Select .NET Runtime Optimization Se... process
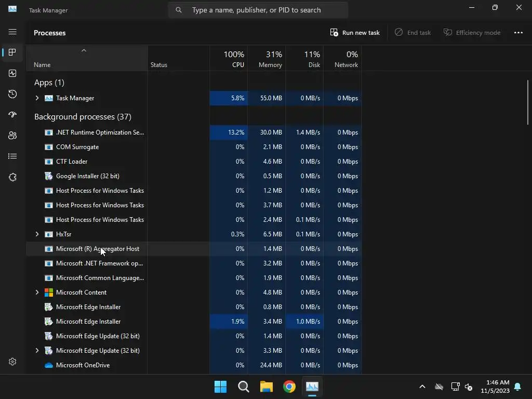This screenshot has width=532, height=399. [194, 132]
